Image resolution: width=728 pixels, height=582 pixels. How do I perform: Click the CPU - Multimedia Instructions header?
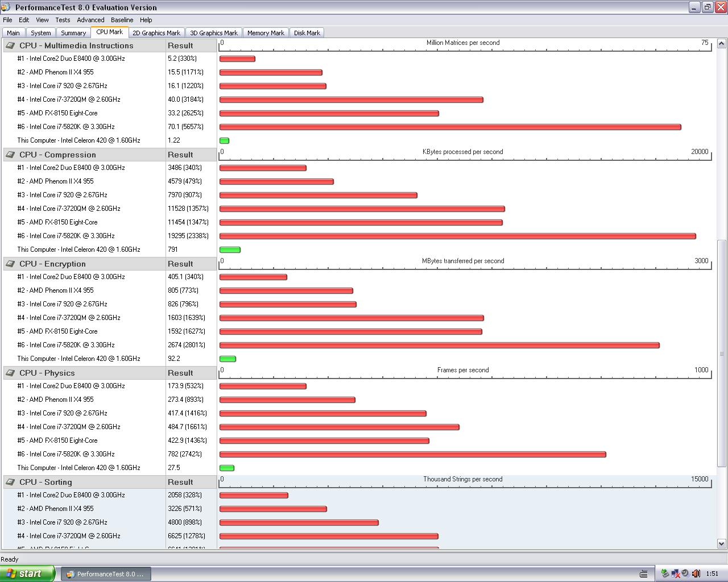[76, 45]
